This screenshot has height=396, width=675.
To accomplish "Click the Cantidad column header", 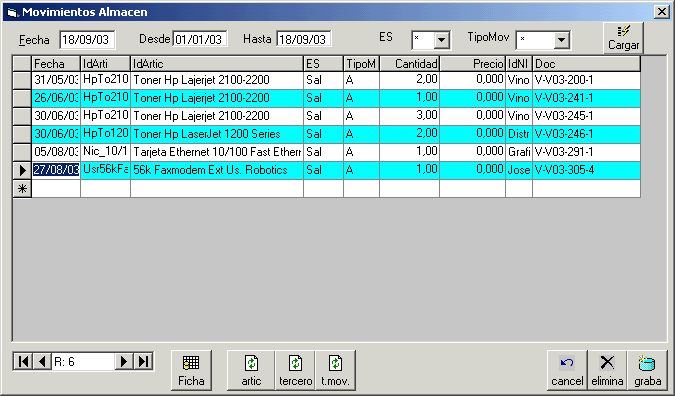I will point(409,64).
